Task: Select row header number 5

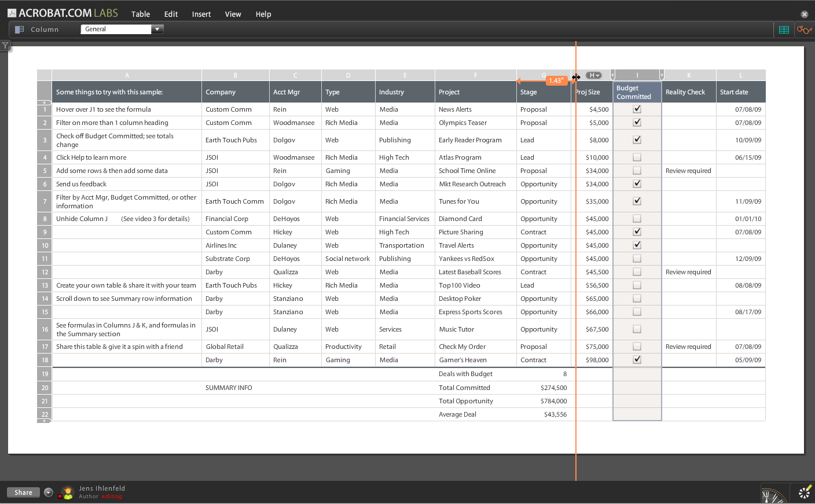Action: click(44, 170)
